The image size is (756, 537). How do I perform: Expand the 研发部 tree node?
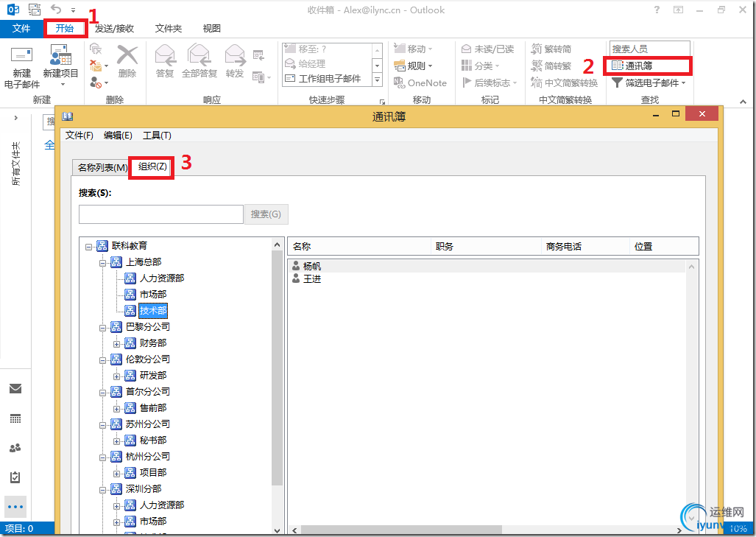[x=117, y=377]
